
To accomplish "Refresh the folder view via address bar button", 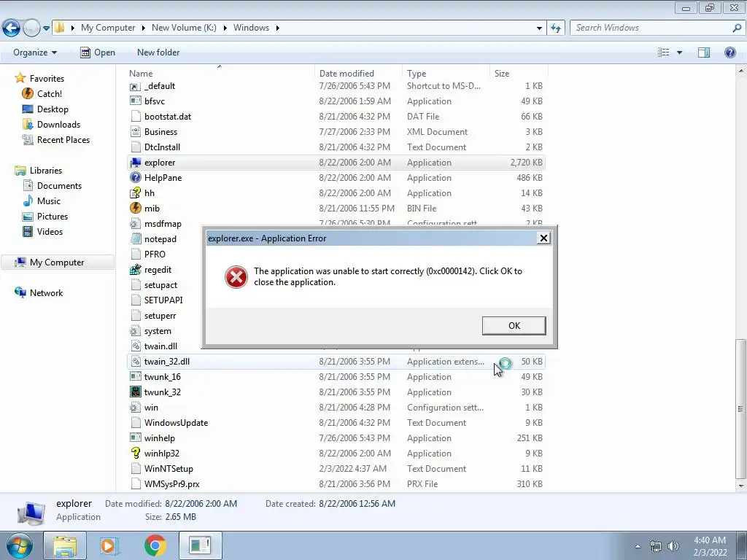I will (x=555, y=28).
